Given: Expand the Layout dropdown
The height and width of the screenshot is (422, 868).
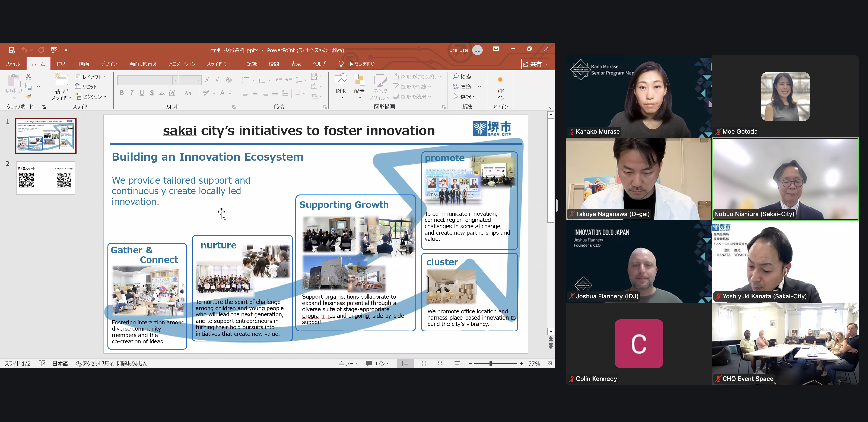Looking at the screenshot, I should click(91, 77).
